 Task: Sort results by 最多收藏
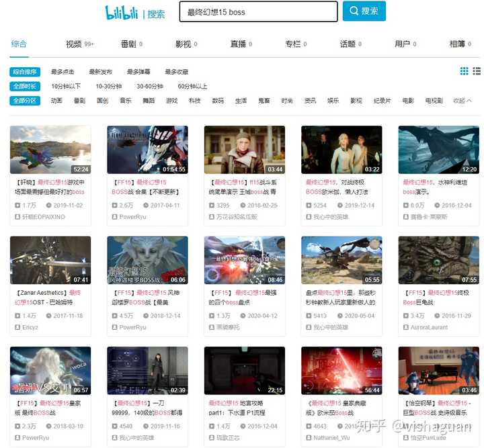point(177,72)
